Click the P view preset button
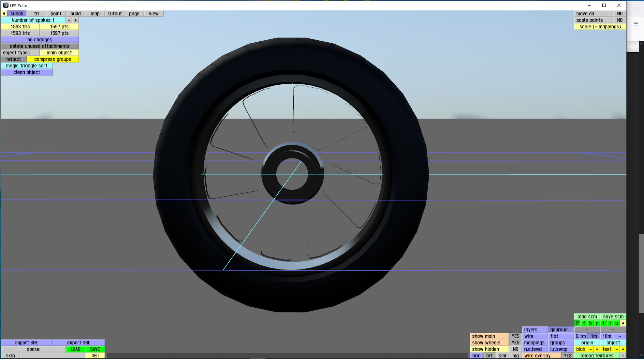This screenshot has width=644, height=359. pyautogui.click(x=577, y=323)
